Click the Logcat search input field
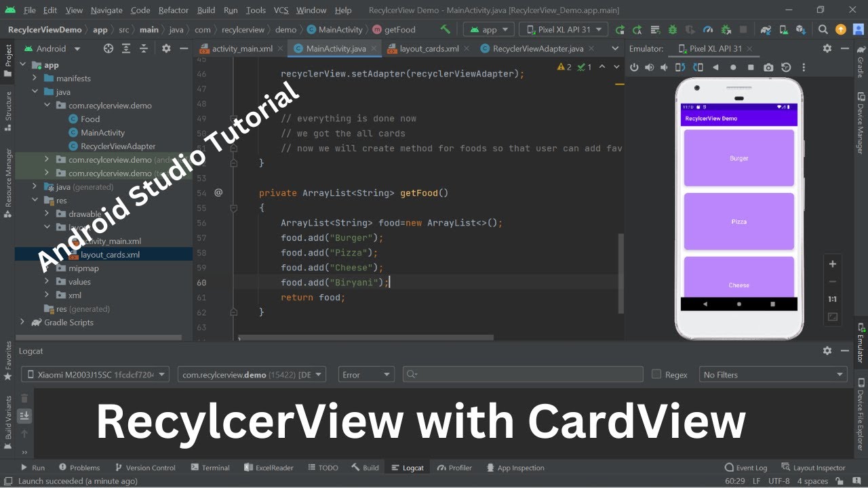This screenshot has height=488, width=868. 523,374
